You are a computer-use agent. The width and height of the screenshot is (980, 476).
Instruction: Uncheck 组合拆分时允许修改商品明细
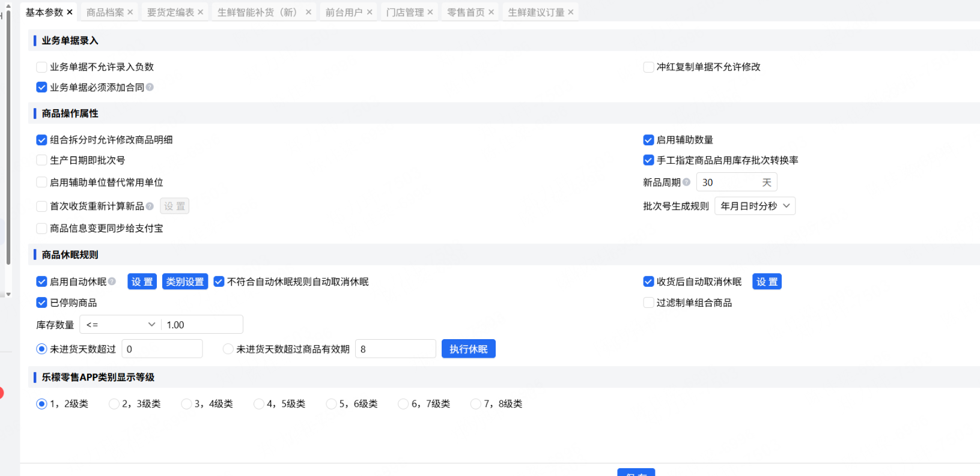tap(41, 140)
